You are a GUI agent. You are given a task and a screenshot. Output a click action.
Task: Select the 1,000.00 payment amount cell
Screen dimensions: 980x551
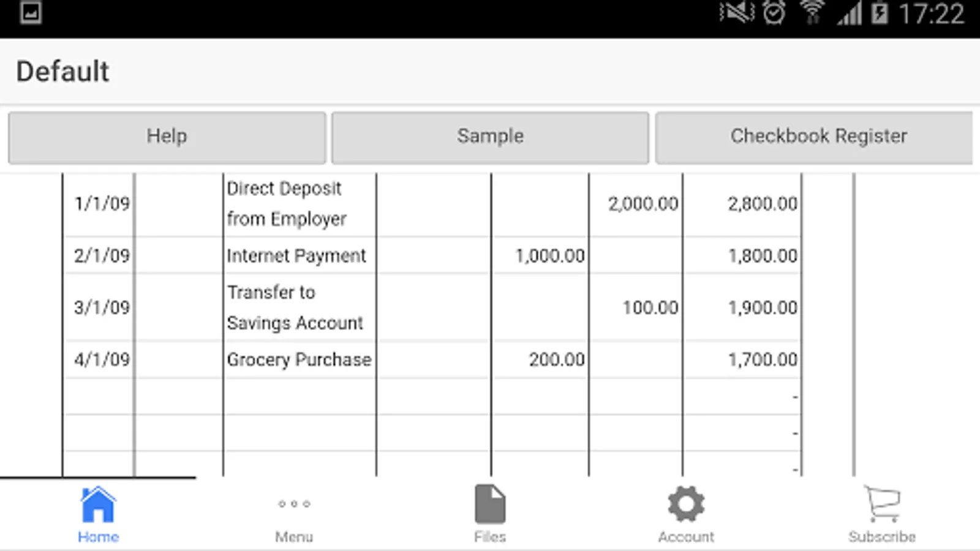pos(540,255)
